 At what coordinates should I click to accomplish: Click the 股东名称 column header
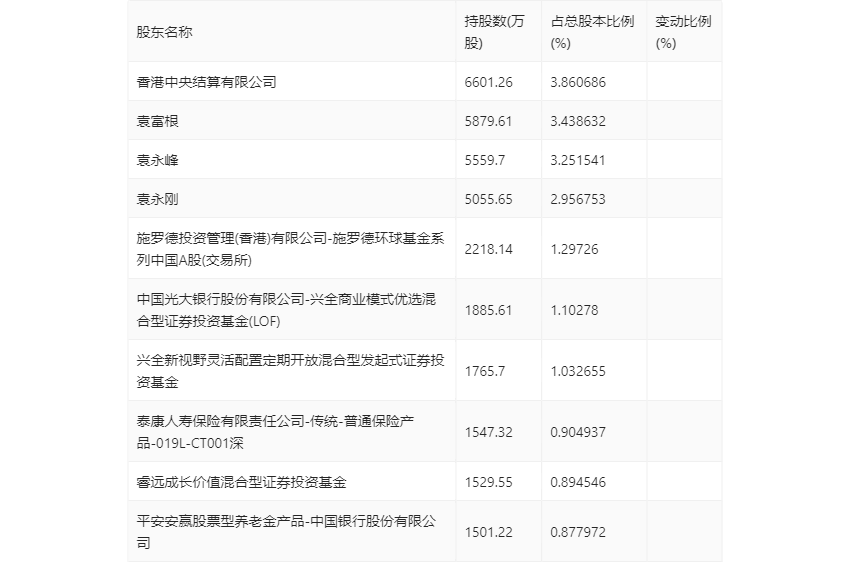(x=164, y=32)
